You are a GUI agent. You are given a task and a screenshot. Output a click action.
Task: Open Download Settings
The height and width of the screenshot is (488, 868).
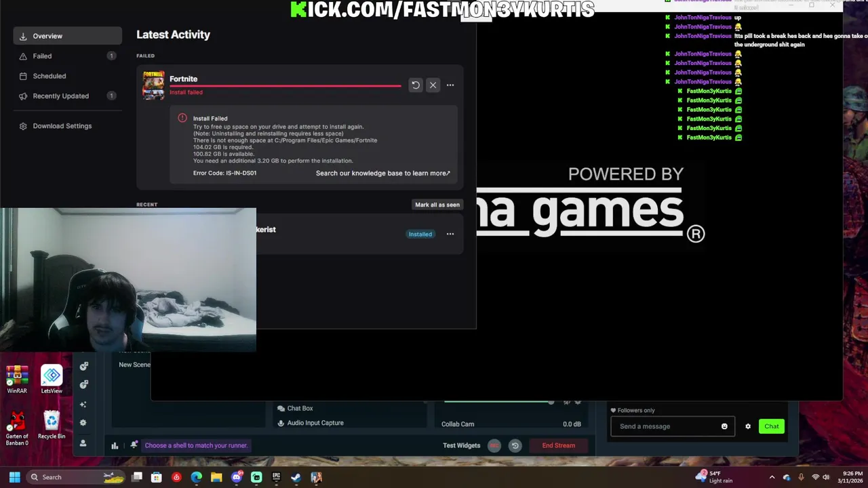coord(62,126)
